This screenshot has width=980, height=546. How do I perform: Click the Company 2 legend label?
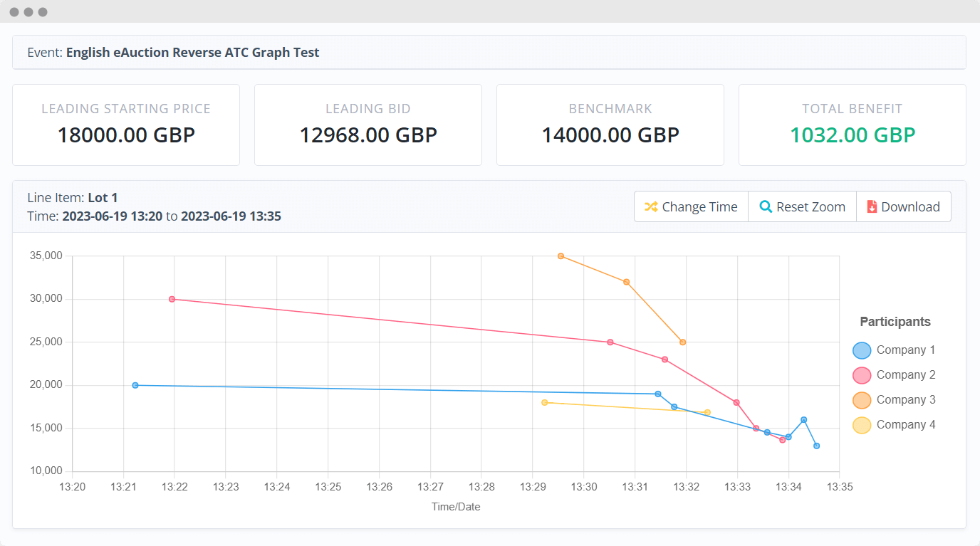pos(906,375)
